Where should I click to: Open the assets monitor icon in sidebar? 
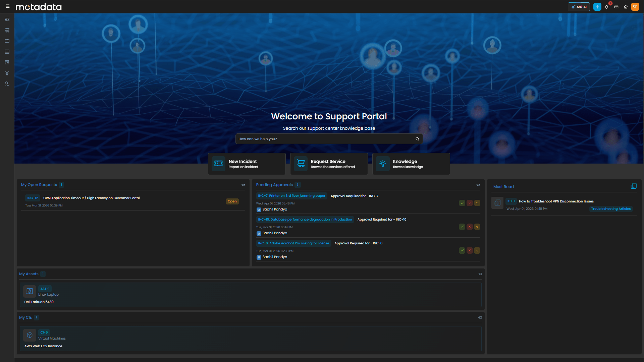7,52
